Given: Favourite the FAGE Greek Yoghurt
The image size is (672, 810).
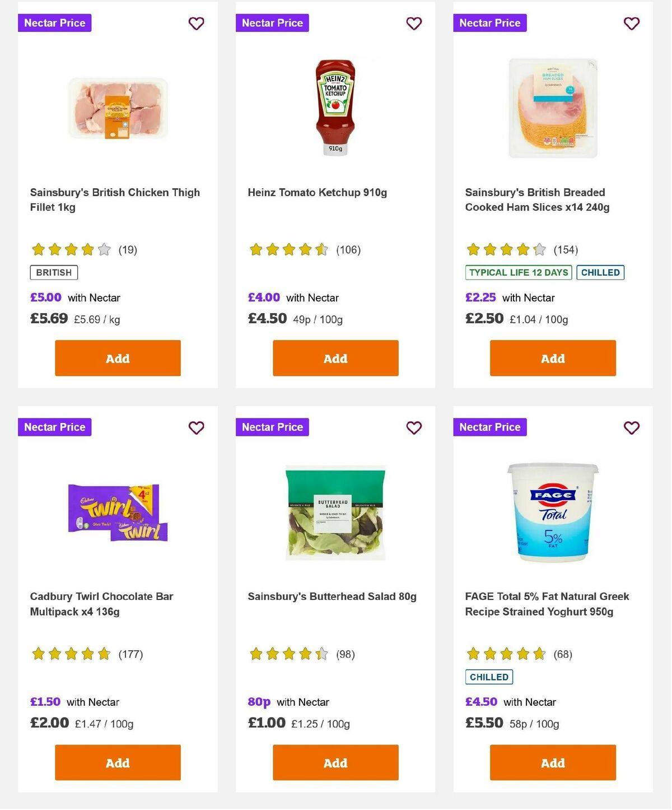Looking at the screenshot, I should [631, 427].
